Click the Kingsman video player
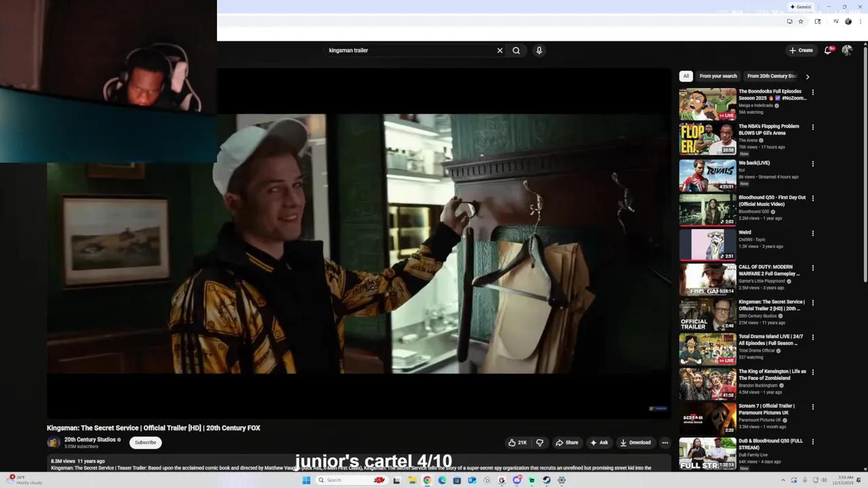868x488 pixels. (x=359, y=244)
